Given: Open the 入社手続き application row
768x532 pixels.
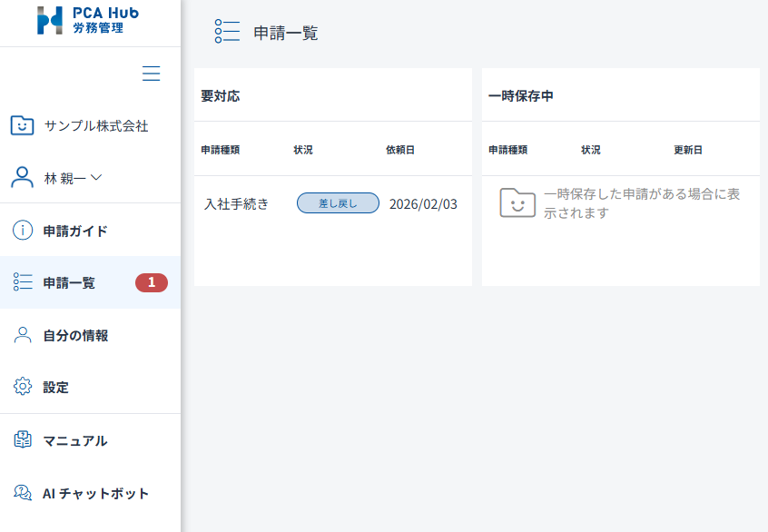Looking at the screenshot, I should [237, 204].
